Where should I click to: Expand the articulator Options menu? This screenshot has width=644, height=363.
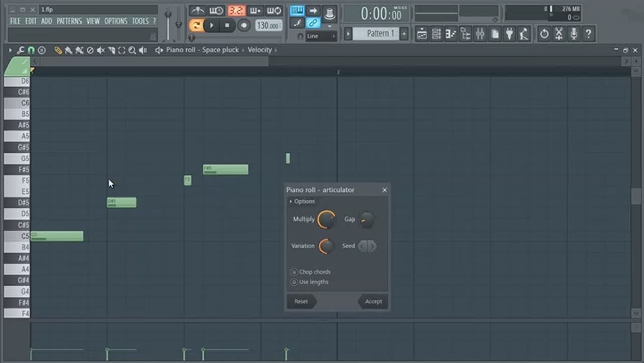pos(302,201)
